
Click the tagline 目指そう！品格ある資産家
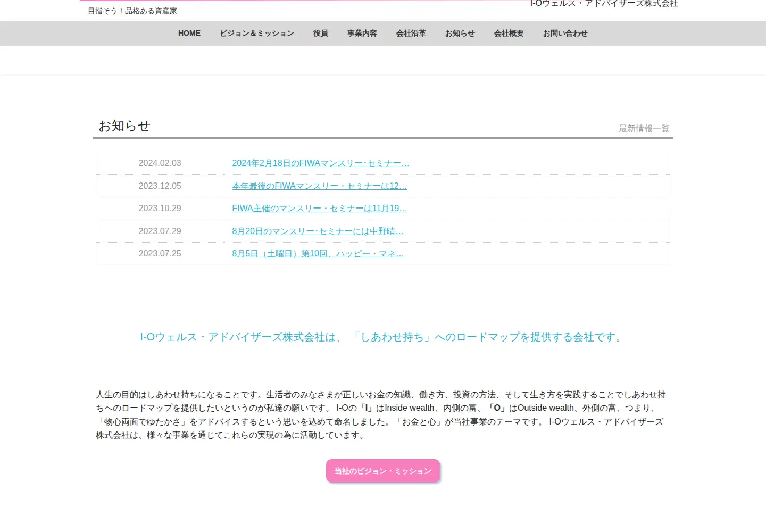click(x=132, y=11)
